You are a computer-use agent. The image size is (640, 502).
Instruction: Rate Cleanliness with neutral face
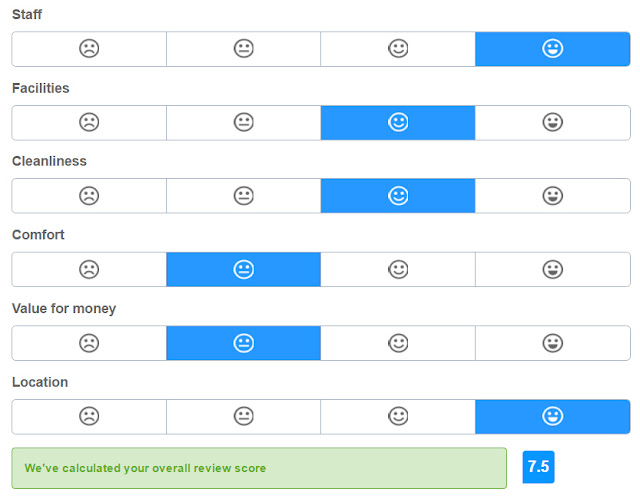(244, 196)
